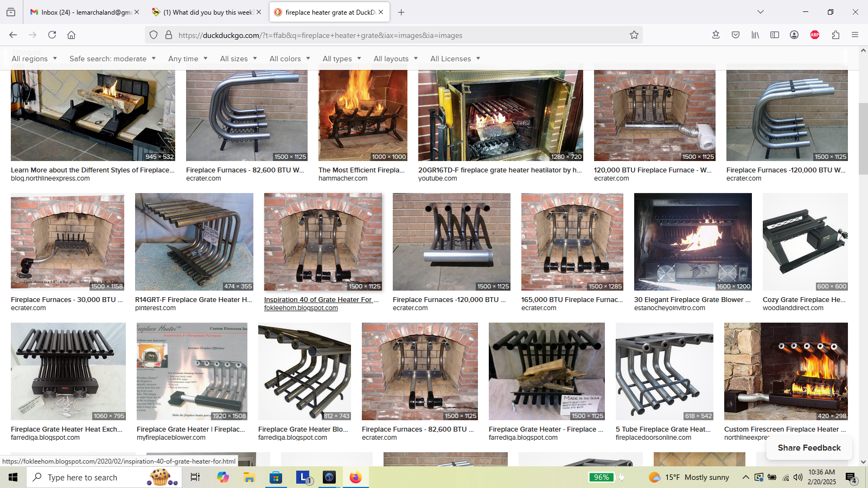Save page to Pocket
The width and height of the screenshot is (868, 488).
pos(736,35)
